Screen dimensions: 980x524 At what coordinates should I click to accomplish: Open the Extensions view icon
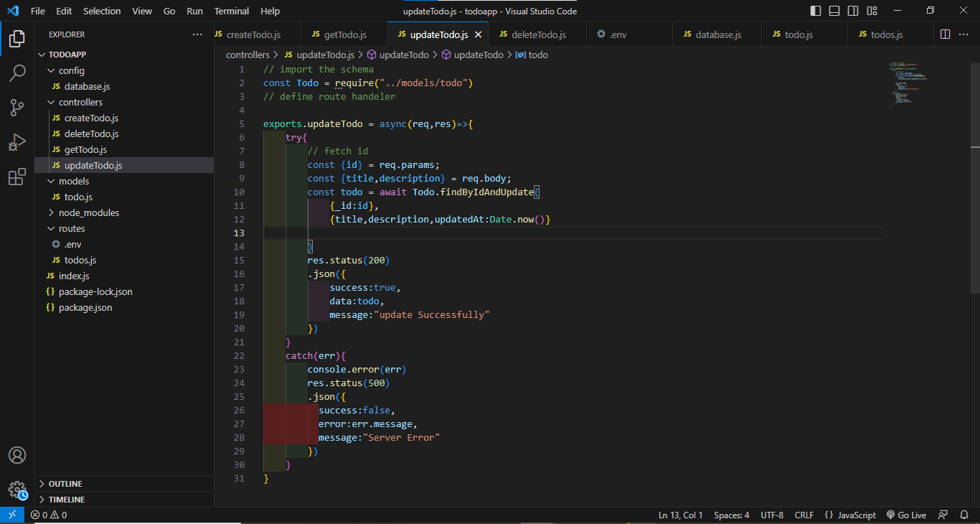point(17,177)
